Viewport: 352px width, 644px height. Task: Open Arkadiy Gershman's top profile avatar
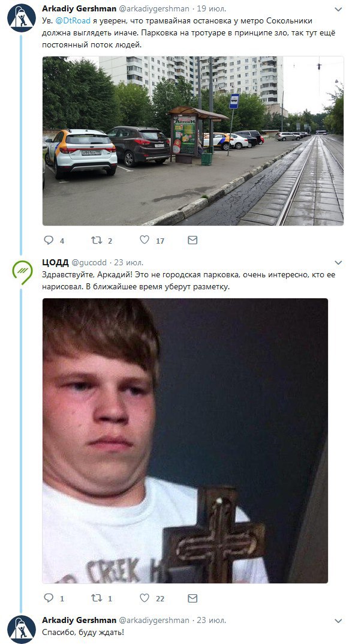pyautogui.click(x=22, y=18)
